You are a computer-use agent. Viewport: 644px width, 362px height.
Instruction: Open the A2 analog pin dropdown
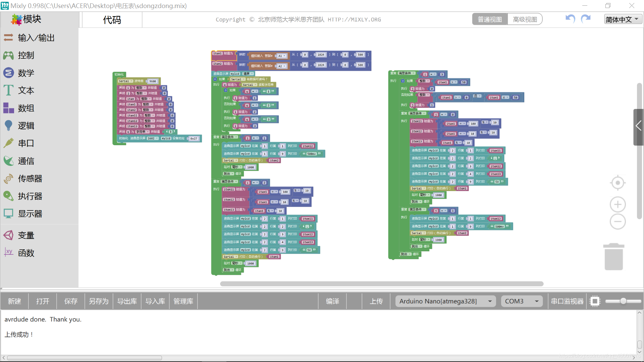point(281,66)
